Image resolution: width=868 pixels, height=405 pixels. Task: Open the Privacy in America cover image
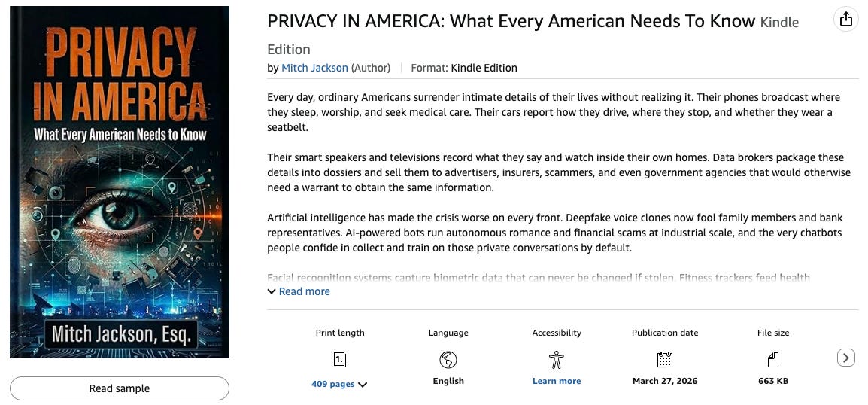[120, 182]
